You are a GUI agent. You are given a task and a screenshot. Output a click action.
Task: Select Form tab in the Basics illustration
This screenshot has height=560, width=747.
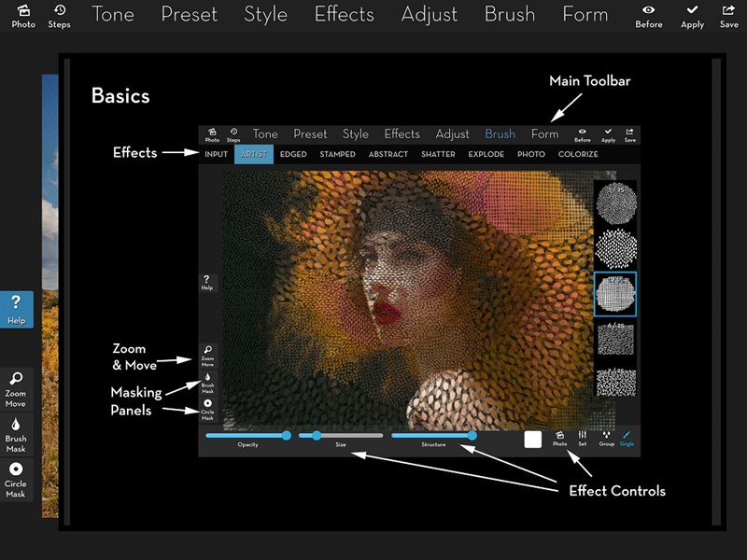[x=544, y=134]
